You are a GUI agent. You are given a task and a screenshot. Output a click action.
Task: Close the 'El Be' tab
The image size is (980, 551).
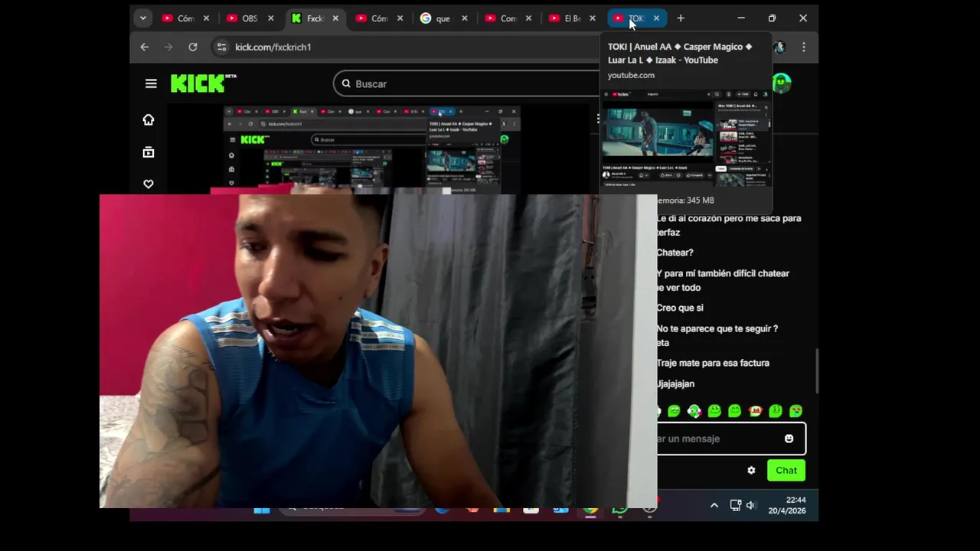[592, 18]
